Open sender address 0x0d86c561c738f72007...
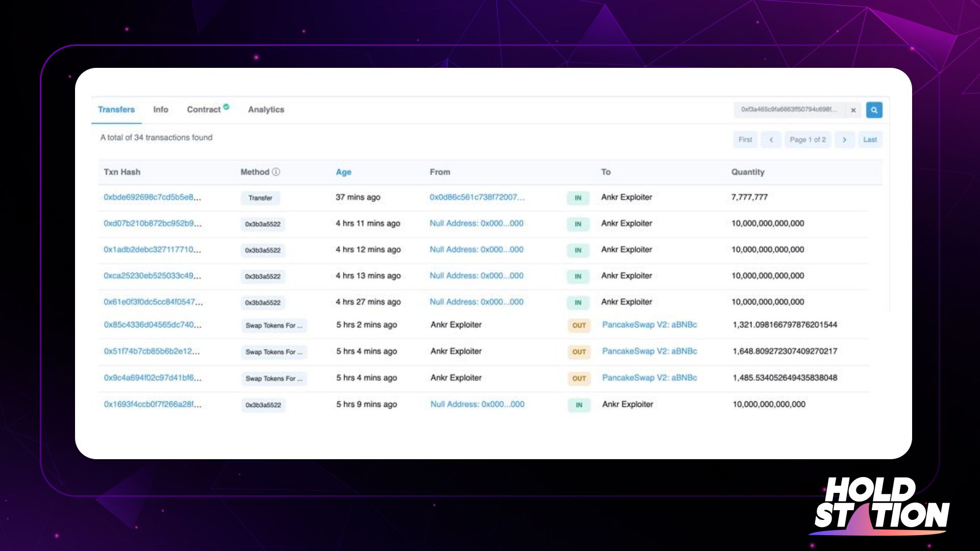The width and height of the screenshot is (980, 551). (477, 197)
